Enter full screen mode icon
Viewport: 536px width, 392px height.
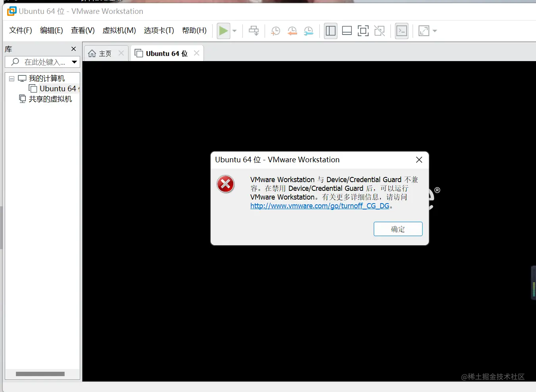tap(363, 31)
